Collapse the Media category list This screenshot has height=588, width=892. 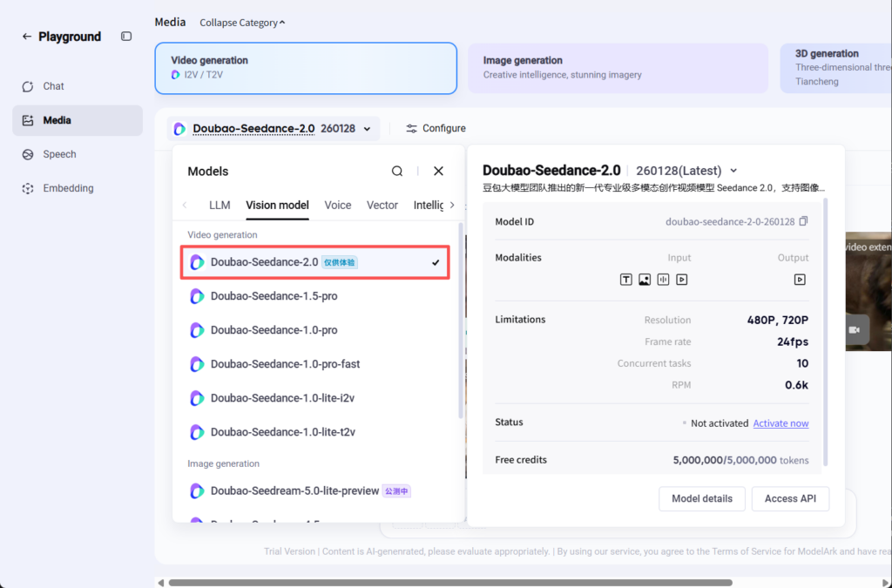point(242,23)
